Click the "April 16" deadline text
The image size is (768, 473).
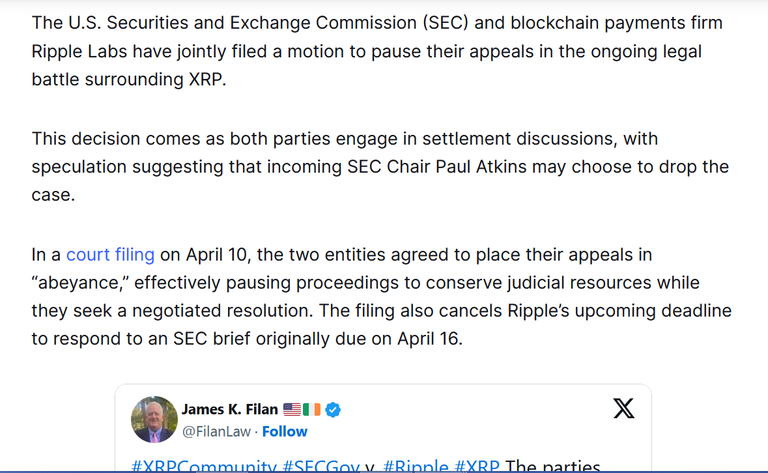point(429,339)
